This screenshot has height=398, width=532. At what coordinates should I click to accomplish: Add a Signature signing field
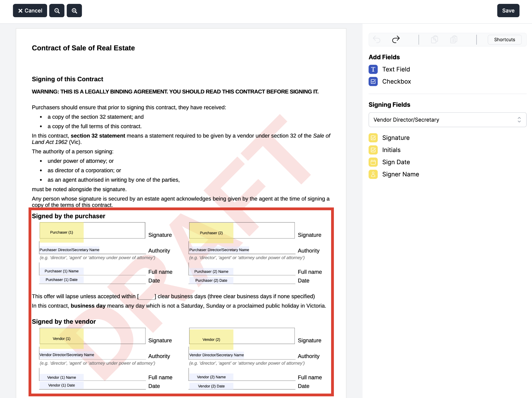[x=396, y=138]
